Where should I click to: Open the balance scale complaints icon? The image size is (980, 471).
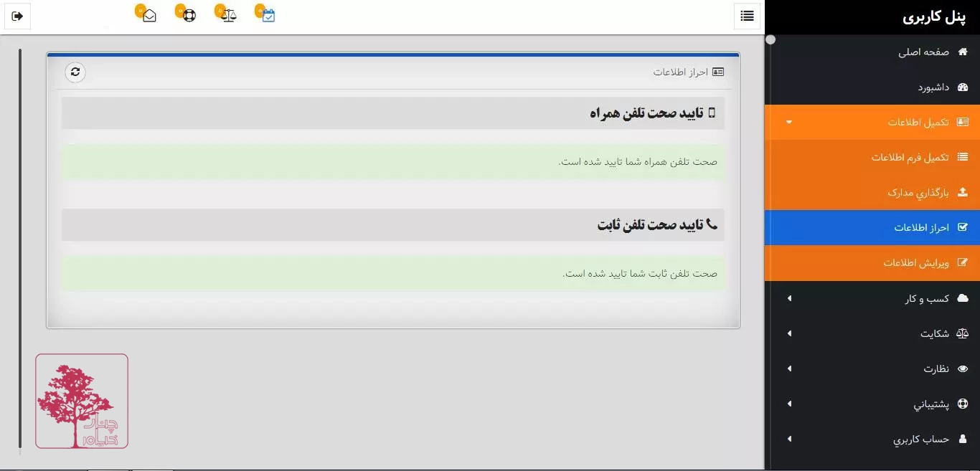tap(229, 16)
